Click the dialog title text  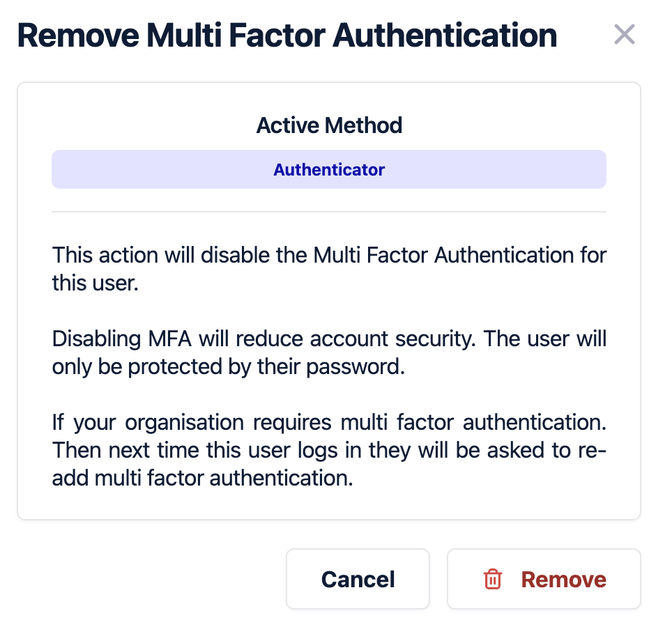287,36
